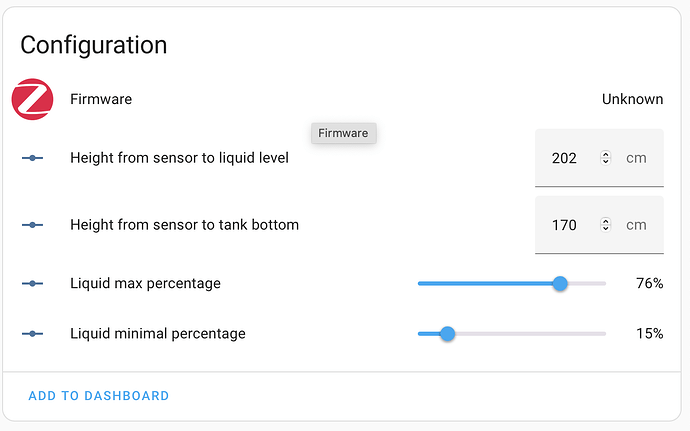Click icon beside Height from sensor to liquid level
The height and width of the screenshot is (431, 690).
click(x=32, y=158)
